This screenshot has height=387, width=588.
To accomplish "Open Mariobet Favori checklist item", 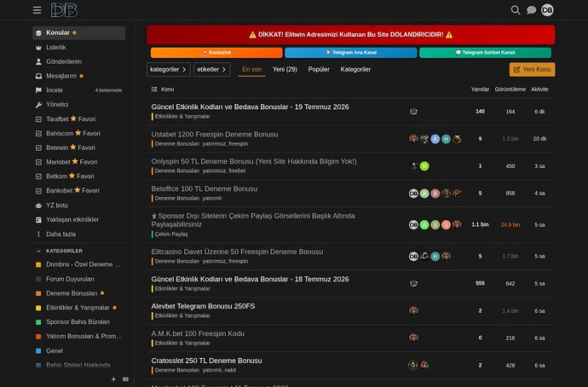I will pyautogui.click(x=78, y=162).
